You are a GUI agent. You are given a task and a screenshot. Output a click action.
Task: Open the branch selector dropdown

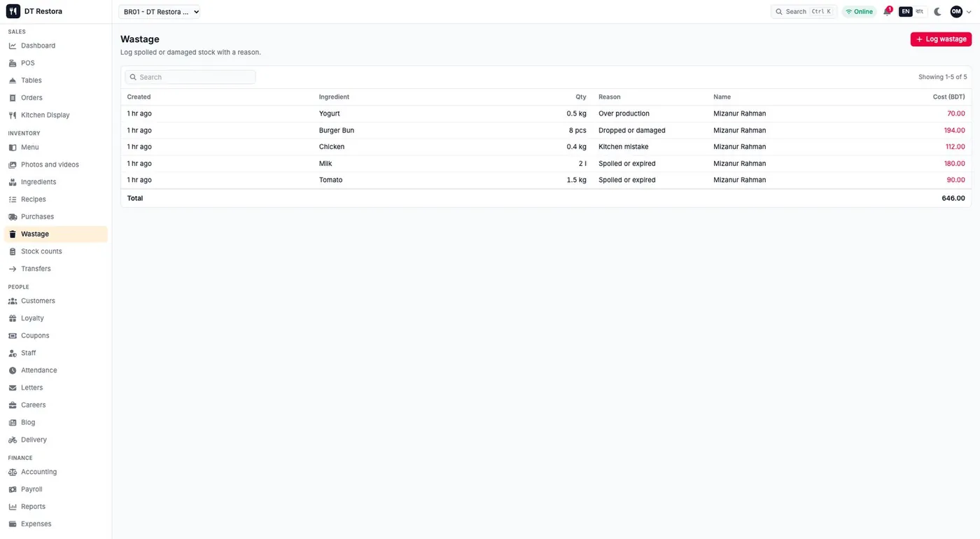tap(160, 12)
